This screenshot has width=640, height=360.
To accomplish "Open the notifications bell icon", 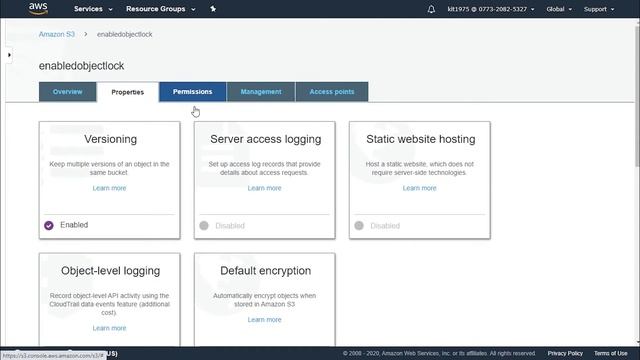I will [x=431, y=9].
